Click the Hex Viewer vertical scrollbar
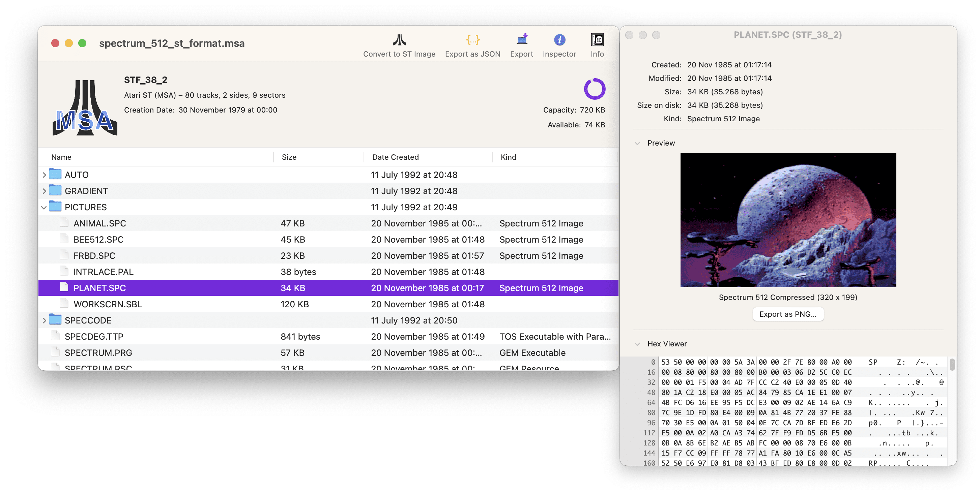The height and width of the screenshot is (494, 980). pyautogui.click(x=952, y=364)
